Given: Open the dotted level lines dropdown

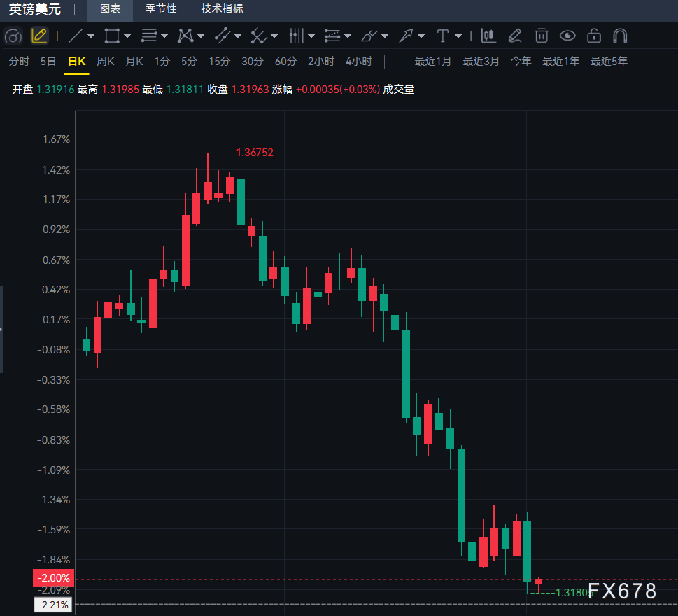Looking at the screenshot, I should (x=348, y=36).
